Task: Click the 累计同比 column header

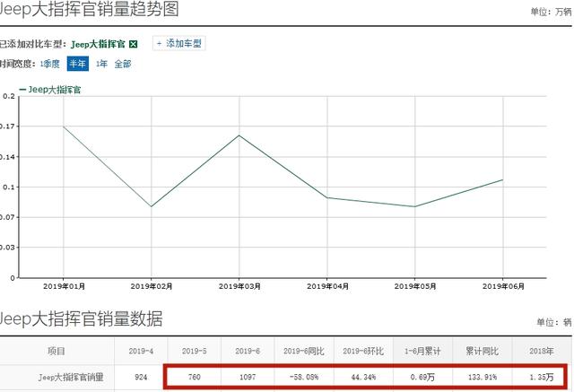Action: point(483,352)
